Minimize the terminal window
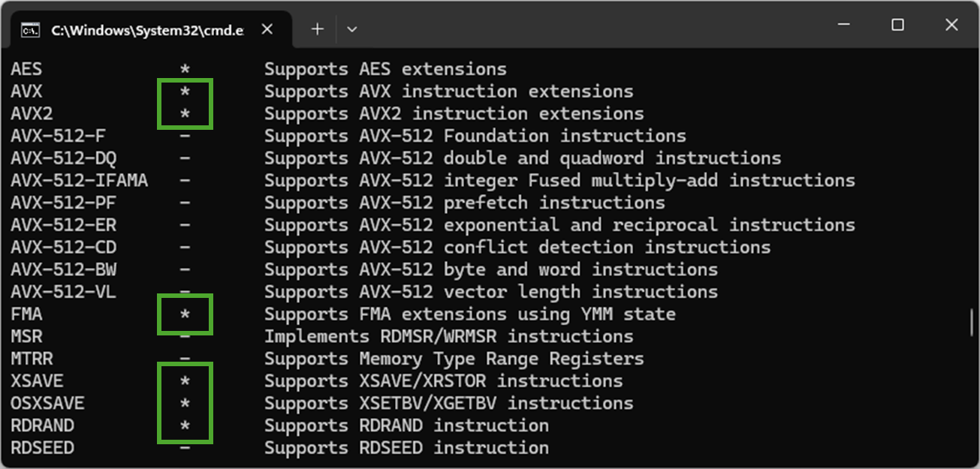Screen dimensions: 980x469 point(843,25)
